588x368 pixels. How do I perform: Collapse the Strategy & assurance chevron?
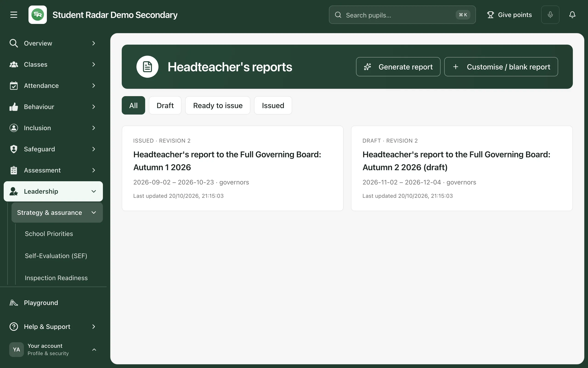coord(93,213)
